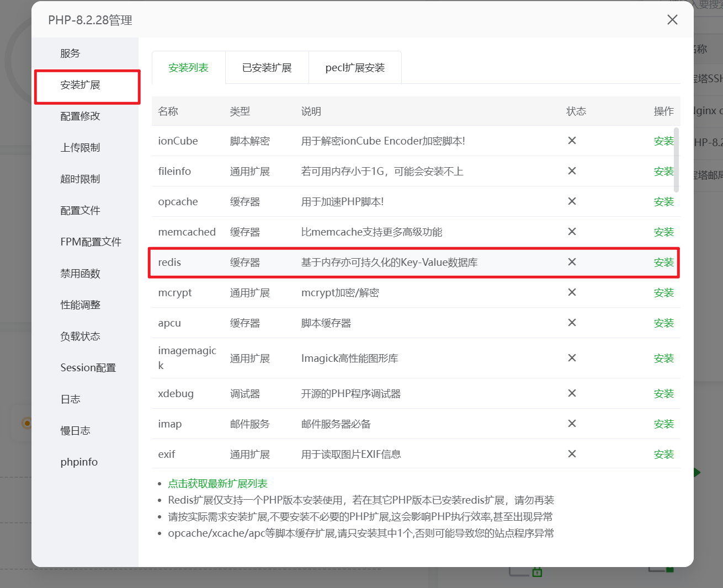Click the status X icon for imagemagick
The height and width of the screenshot is (588, 723).
tap(572, 358)
